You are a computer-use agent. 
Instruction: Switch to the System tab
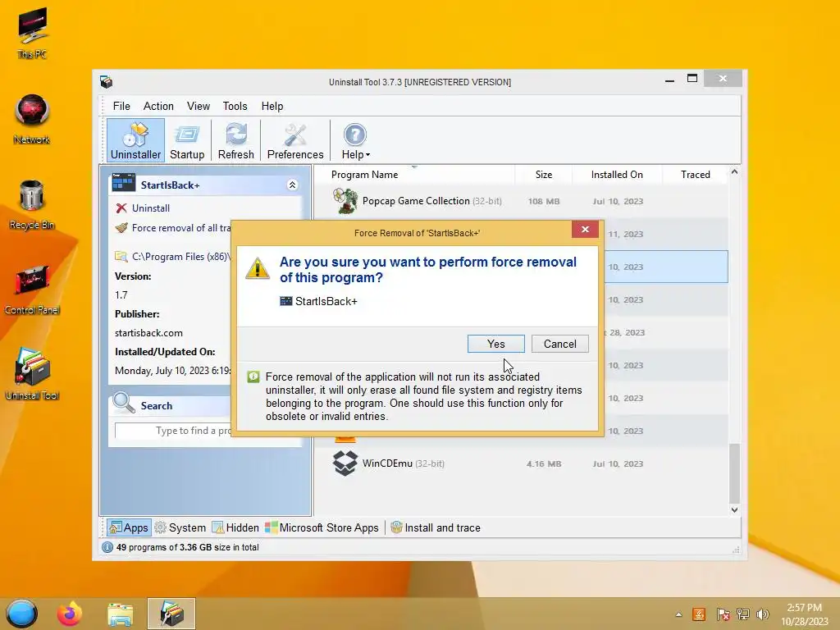pyautogui.click(x=180, y=527)
